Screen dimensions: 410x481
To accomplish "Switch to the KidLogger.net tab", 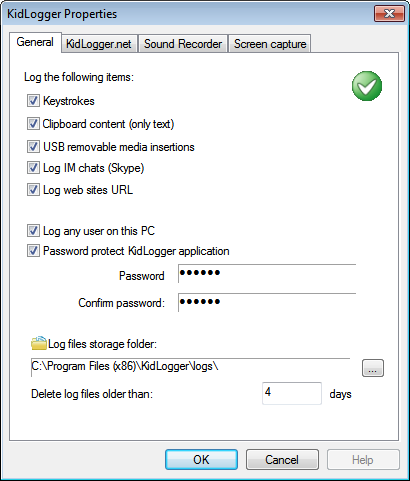I will [99, 44].
